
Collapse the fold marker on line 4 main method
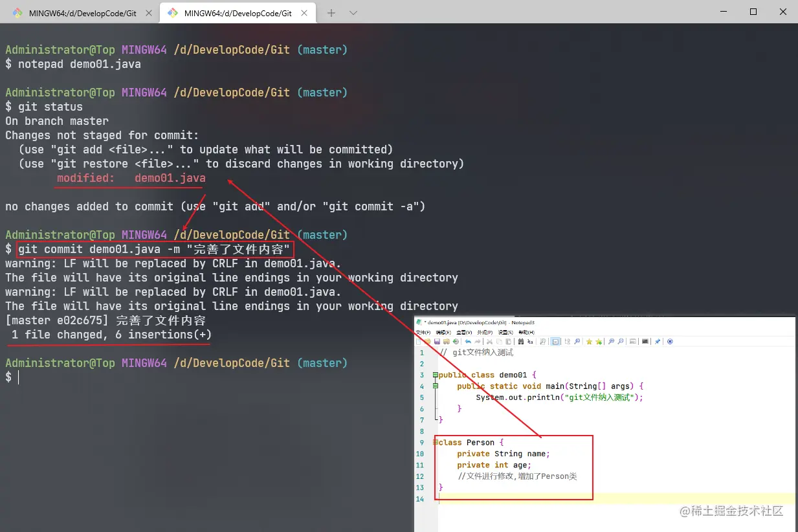pos(436,386)
